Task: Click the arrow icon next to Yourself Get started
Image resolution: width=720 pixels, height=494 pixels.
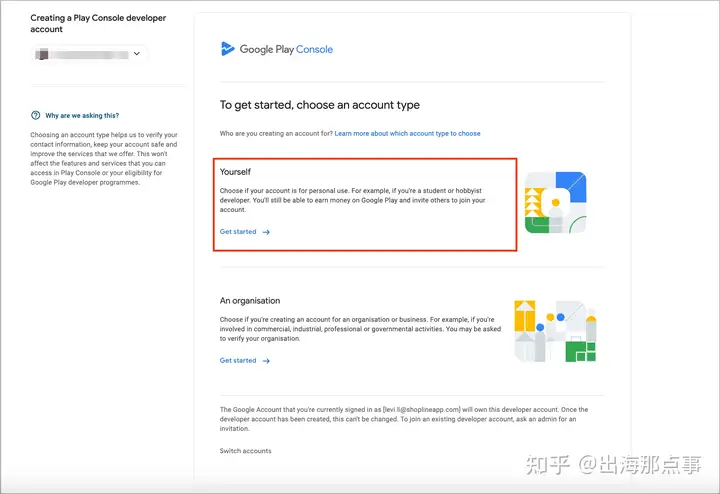Action: pos(266,232)
